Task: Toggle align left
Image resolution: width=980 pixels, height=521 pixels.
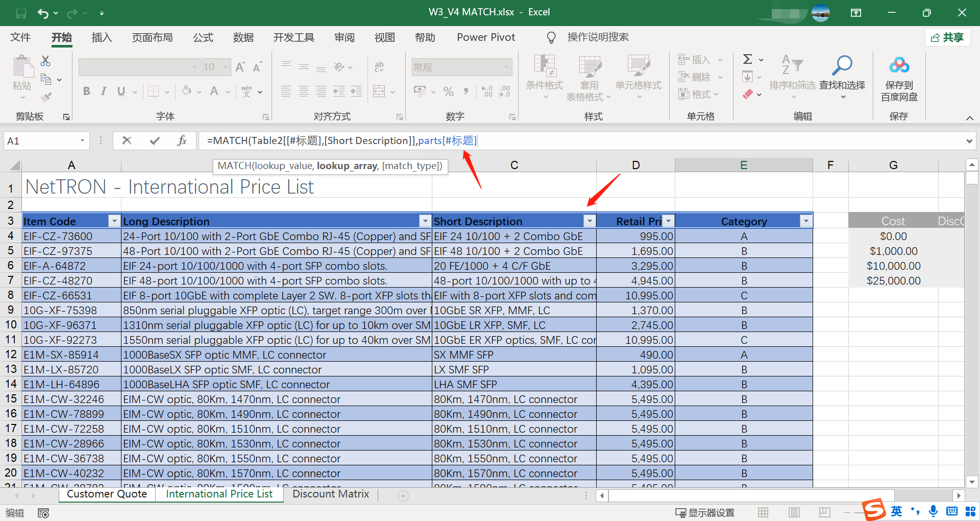Action: point(286,91)
